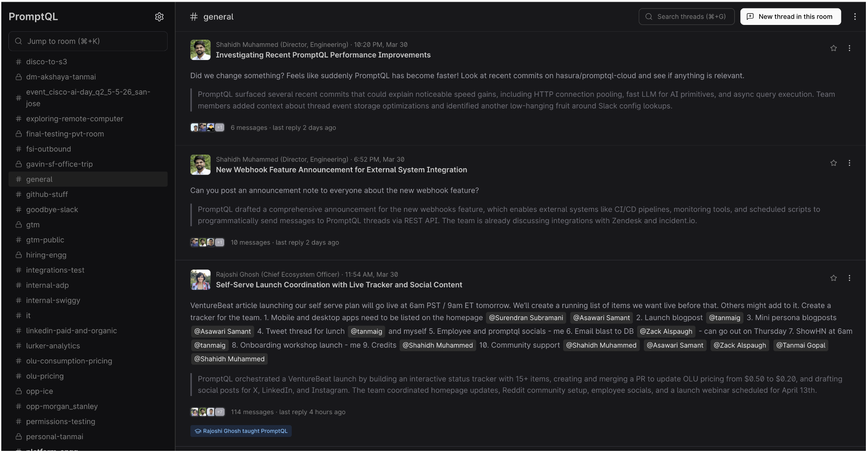Open options menu for Webhook Announcement thread
The height and width of the screenshot is (453, 868).
849,163
